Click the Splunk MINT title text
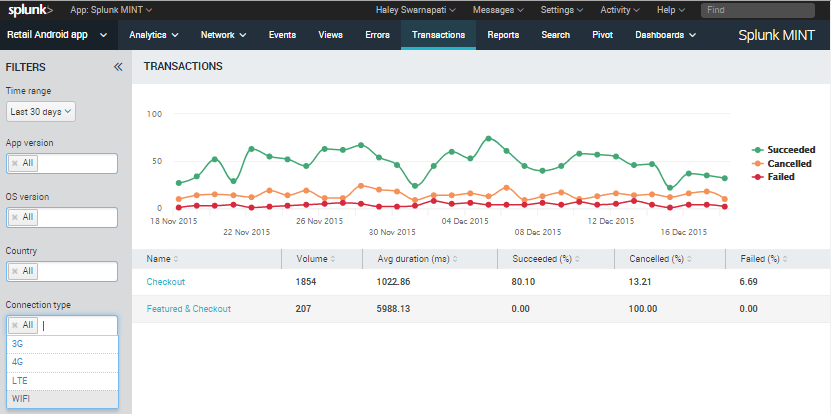The width and height of the screenshot is (831, 414). [x=776, y=36]
